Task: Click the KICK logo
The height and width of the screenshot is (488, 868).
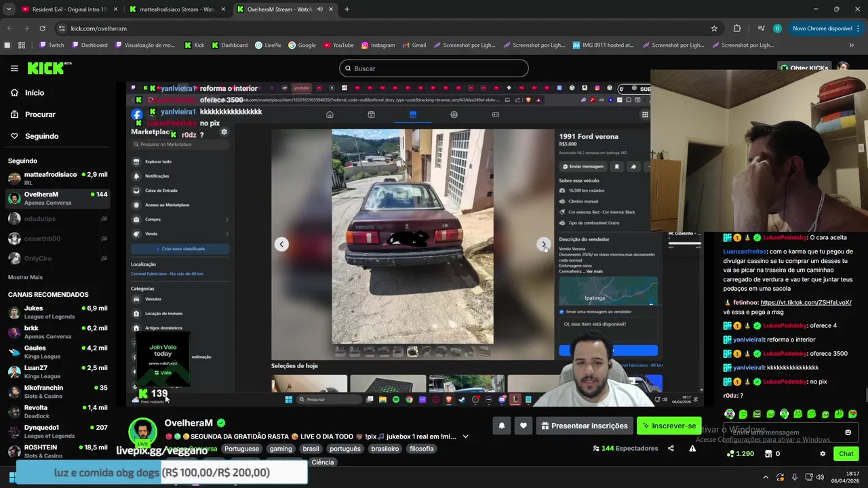Action: point(49,68)
